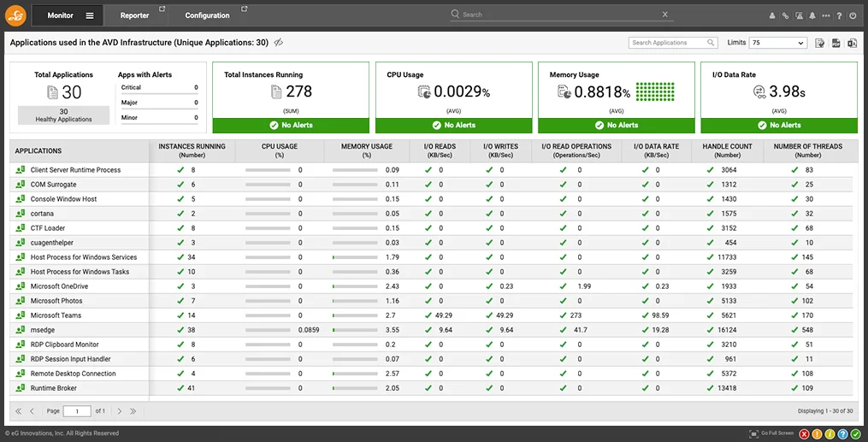
Task: Click the orange major alert icon in footer
Action: pos(817,433)
